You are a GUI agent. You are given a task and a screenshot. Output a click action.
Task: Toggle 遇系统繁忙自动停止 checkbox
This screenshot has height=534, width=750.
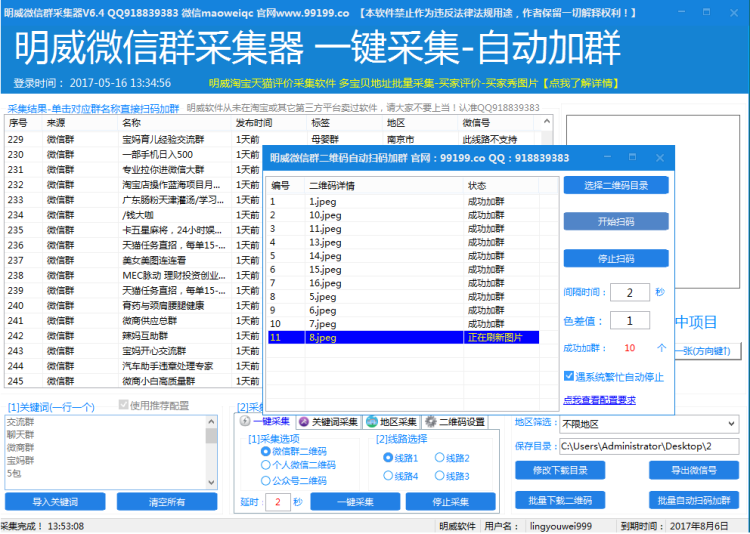(569, 377)
